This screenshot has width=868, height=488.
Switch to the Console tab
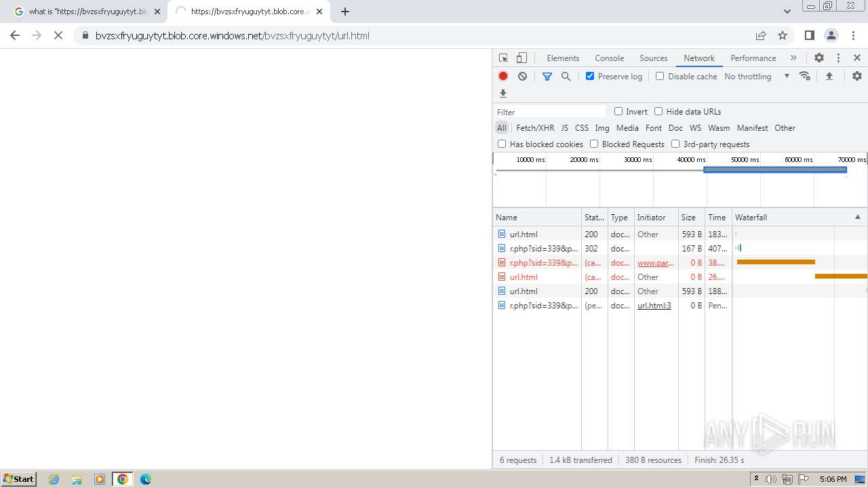(x=609, y=58)
